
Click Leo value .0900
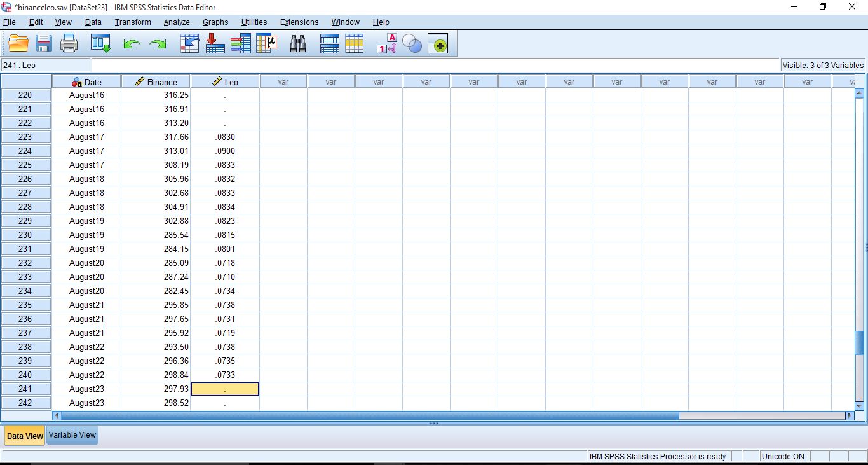click(x=225, y=151)
